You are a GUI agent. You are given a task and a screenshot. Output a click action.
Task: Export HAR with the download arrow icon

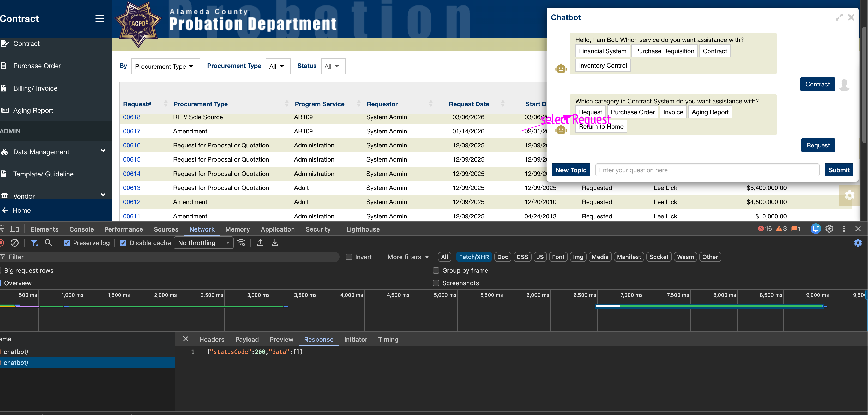point(275,243)
